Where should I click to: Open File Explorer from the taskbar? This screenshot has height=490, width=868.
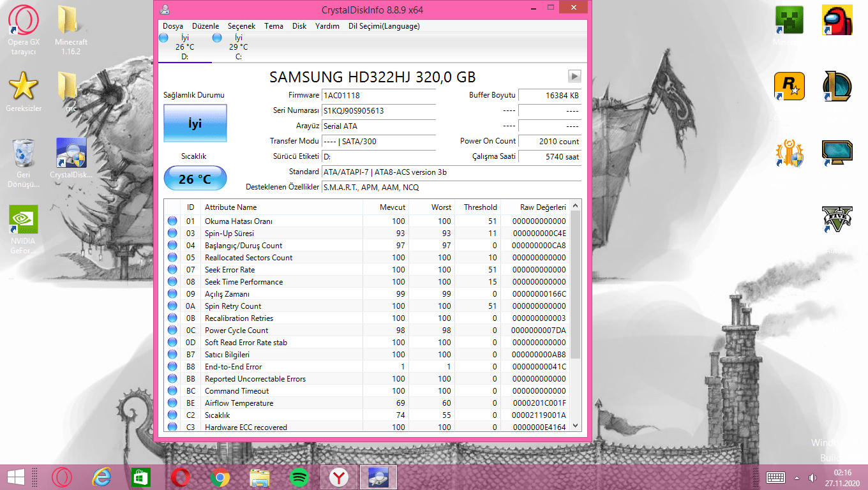click(259, 477)
